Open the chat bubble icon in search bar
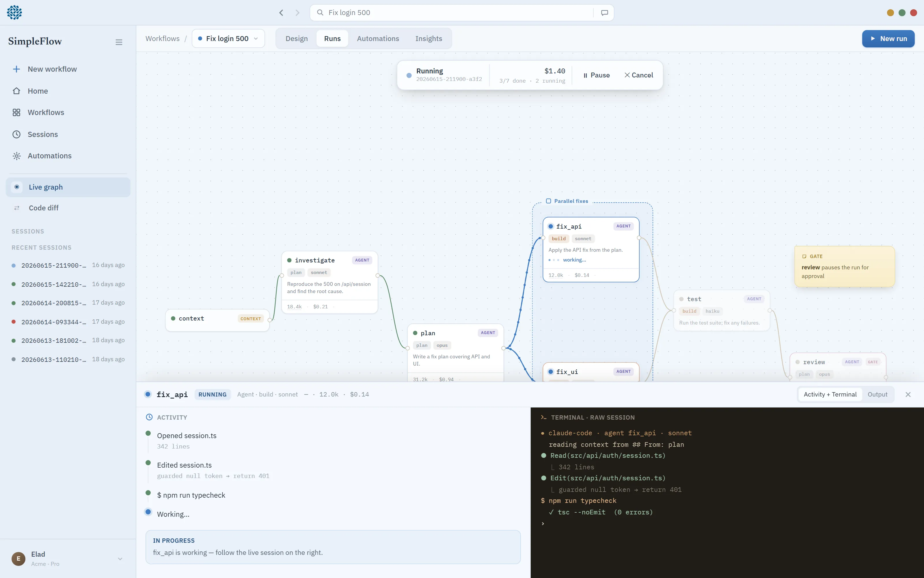 (x=604, y=13)
